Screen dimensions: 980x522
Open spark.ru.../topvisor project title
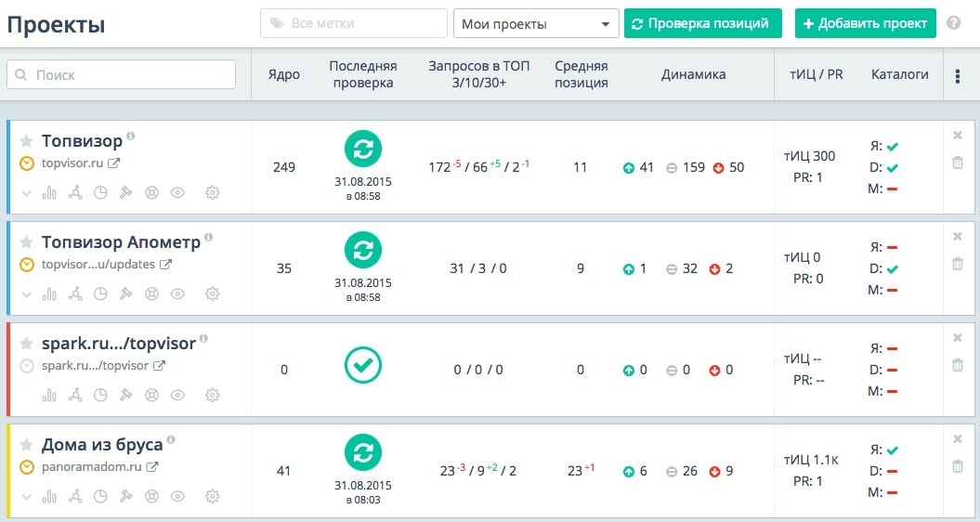coord(119,344)
